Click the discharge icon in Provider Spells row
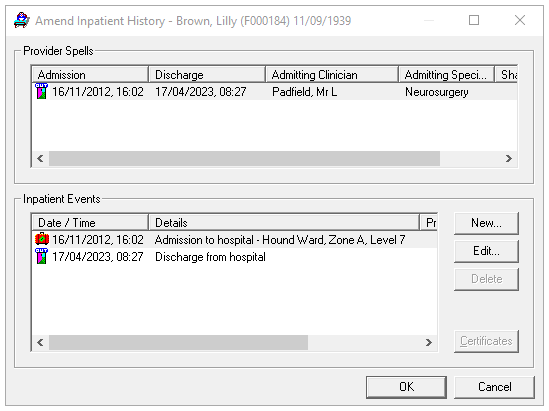Viewport: 549px width, 411px height. [41, 91]
